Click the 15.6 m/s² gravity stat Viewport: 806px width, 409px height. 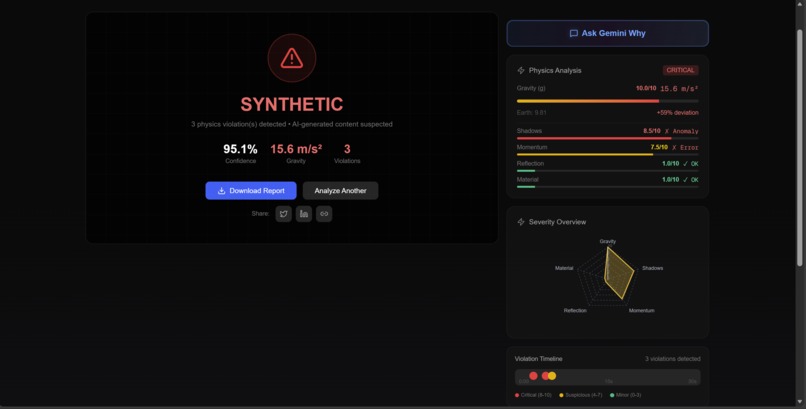(x=296, y=149)
